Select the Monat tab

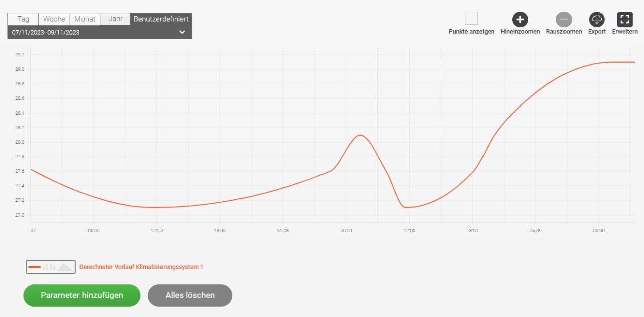85,19
